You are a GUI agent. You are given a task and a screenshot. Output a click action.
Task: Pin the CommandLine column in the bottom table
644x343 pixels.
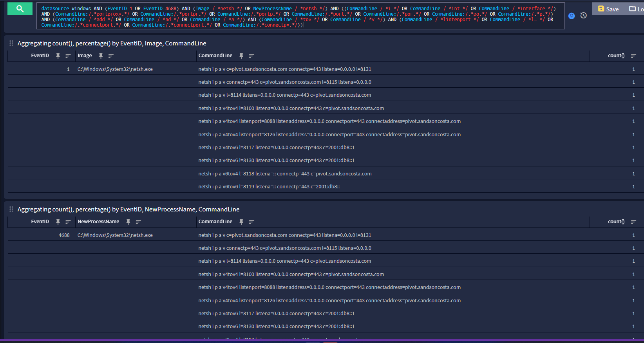pyautogui.click(x=241, y=222)
